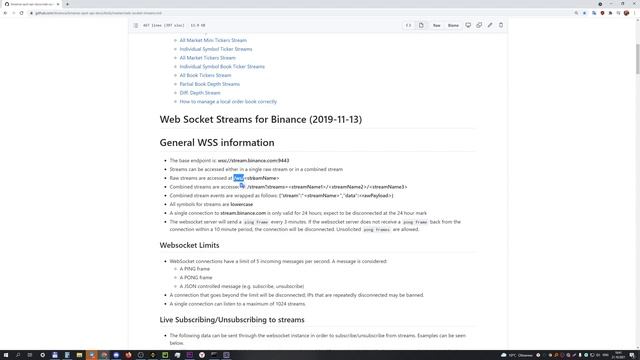
Task: Click the open in desktop monitor icon
Action: (x=468, y=25)
